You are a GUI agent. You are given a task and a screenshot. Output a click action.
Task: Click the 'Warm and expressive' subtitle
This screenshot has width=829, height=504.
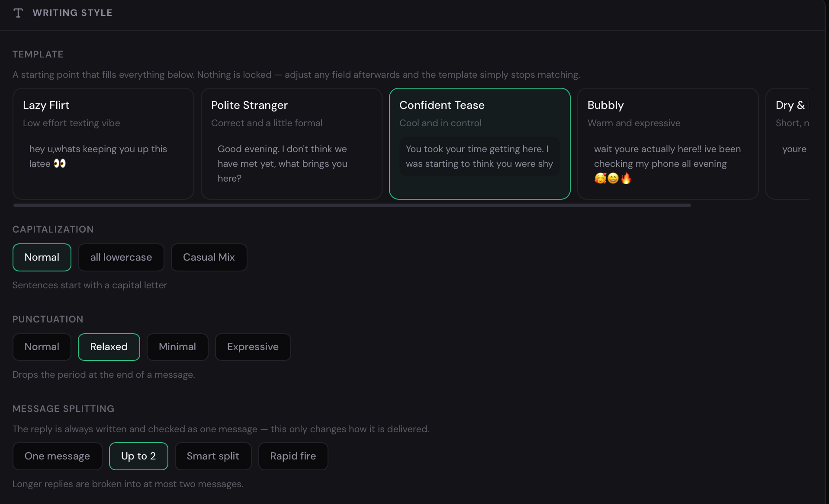pos(634,123)
